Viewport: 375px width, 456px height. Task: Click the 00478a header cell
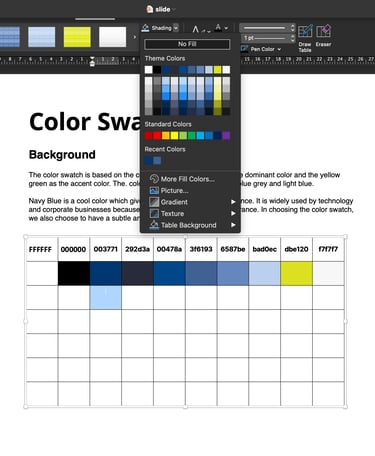coord(169,249)
